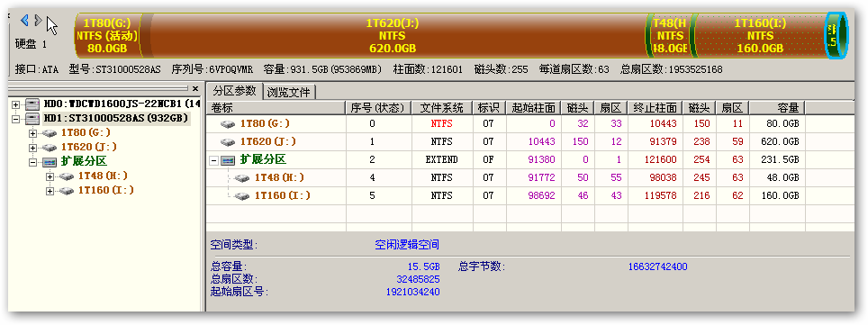Select the 扩展分区 label in the tree
The height and width of the screenshot is (325, 868).
(x=84, y=162)
